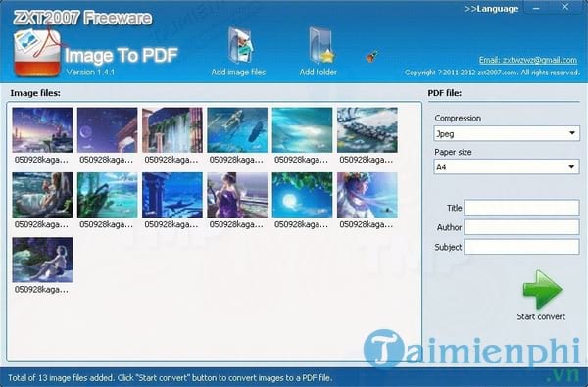
Task: Select the underwater pillars with dolphin thumbnail
Action: point(172,195)
